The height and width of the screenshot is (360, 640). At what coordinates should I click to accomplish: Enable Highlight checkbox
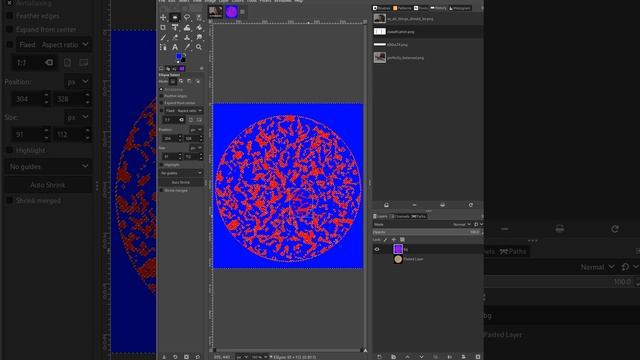click(x=161, y=164)
